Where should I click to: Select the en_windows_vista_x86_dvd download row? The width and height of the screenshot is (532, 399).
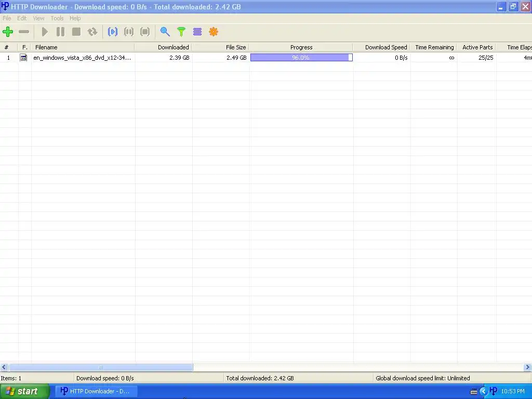(x=266, y=58)
